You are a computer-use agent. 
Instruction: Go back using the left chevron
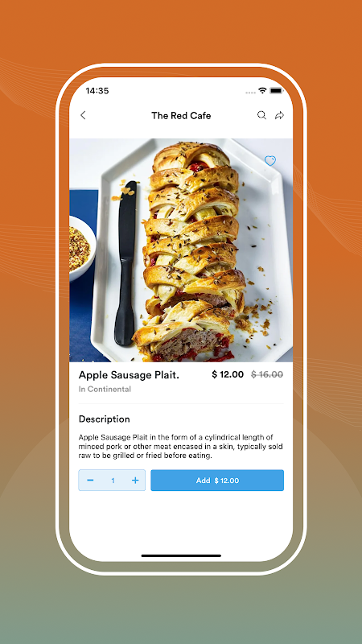click(x=83, y=115)
